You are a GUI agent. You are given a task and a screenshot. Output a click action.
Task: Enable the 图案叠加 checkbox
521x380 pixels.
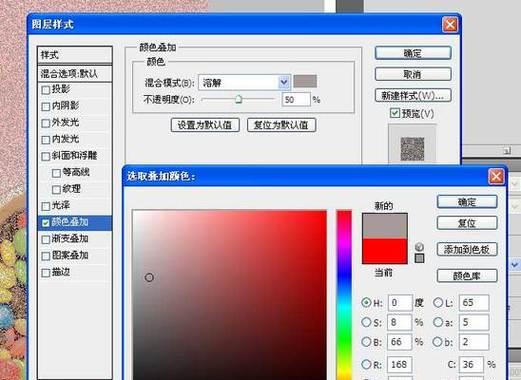(46, 256)
